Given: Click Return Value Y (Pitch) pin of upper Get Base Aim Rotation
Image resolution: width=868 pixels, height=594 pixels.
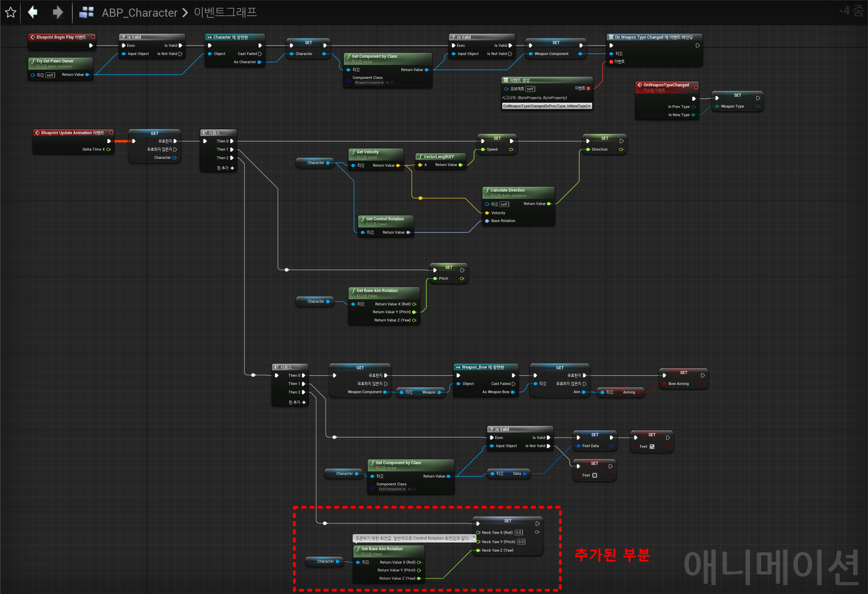Looking at the screenshot, I should [414, 312].
